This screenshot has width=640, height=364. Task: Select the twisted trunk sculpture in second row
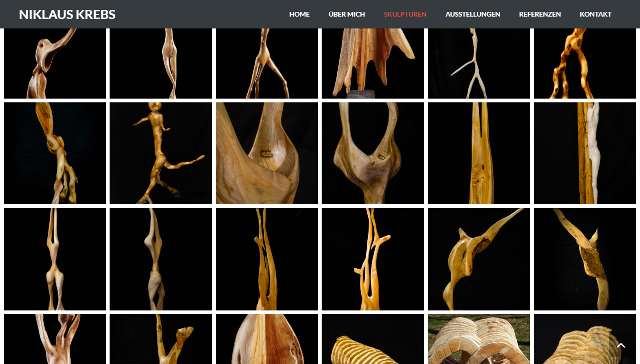55,153
